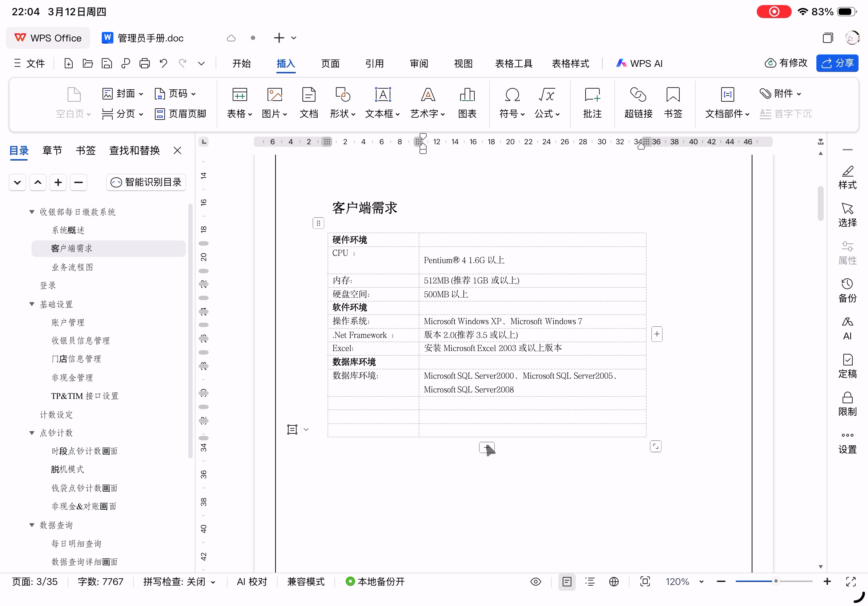Screen dimensions: 868x606
Task: Switch to the 审阅 review ribbon tab
Action: point(418,64)
